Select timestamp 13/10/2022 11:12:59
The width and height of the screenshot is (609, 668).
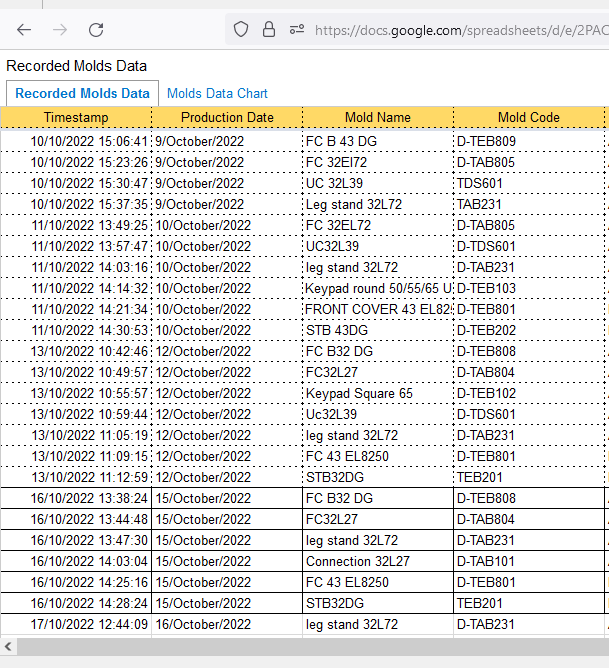(76, 477)
